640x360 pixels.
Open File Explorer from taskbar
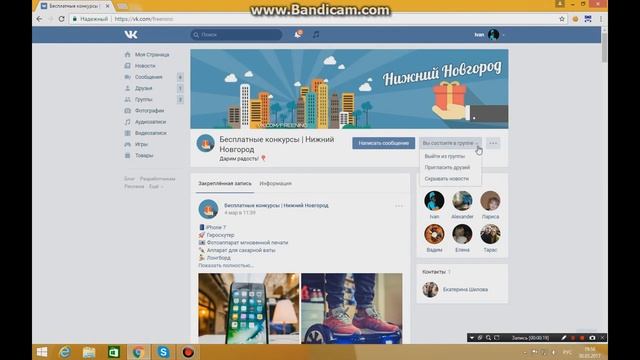pos(89,352)
